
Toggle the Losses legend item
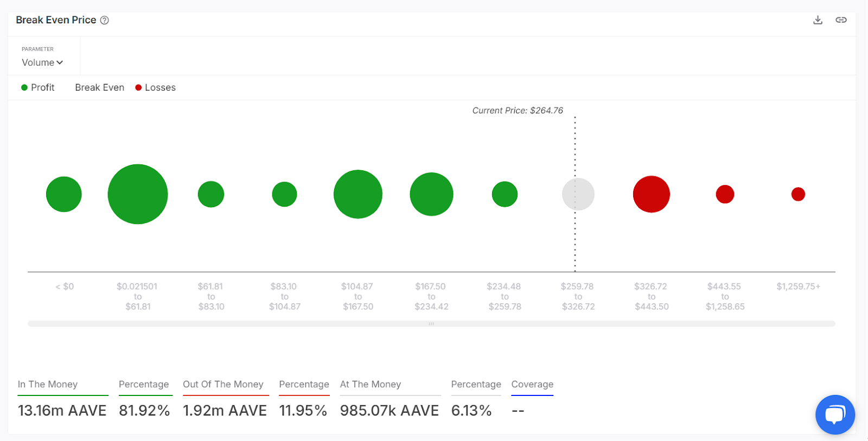[x=155, y=87]
